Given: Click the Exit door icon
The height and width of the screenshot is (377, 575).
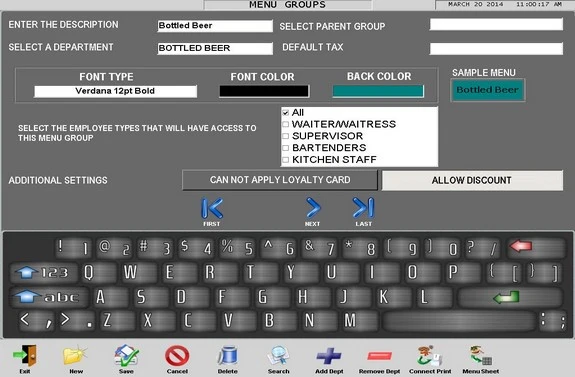Looking at the screenshot, I should coord(25,356).
